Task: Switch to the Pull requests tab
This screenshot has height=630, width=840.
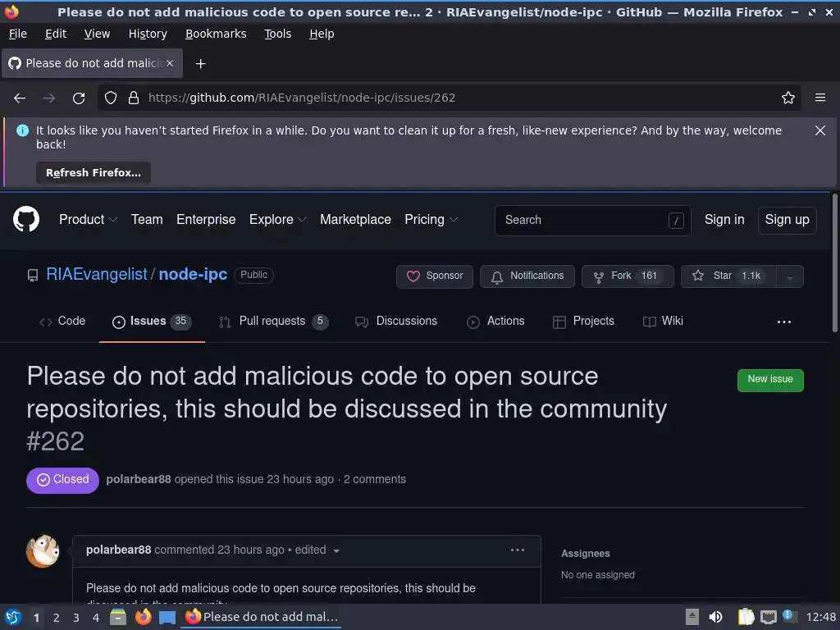Action: [273, 322]
